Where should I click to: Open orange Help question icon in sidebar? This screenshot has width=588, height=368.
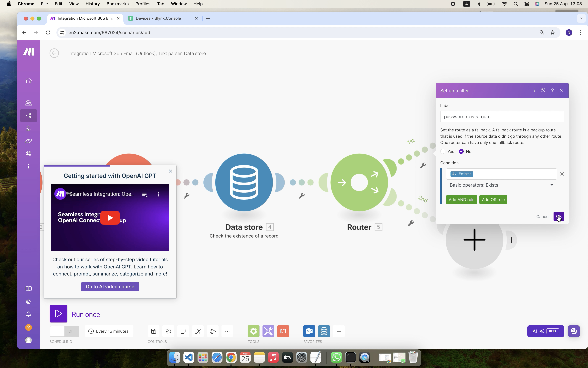(29, 327)
